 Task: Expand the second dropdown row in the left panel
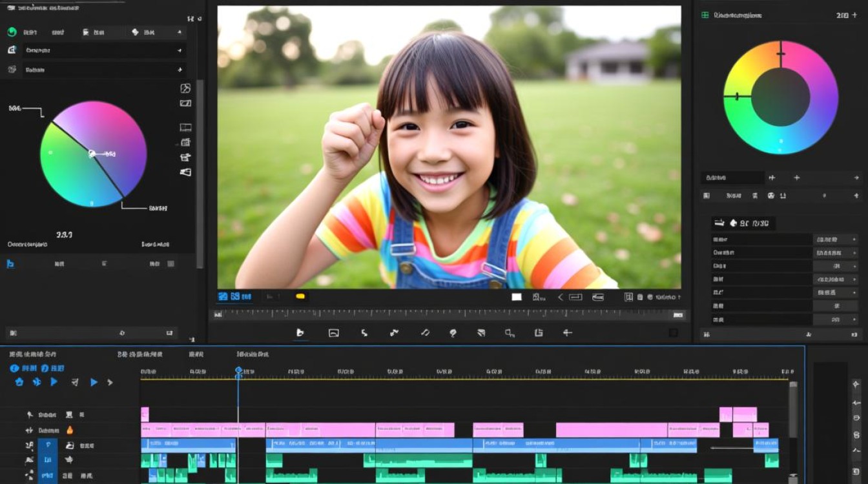pyautogui.click(x=103, y=69)
